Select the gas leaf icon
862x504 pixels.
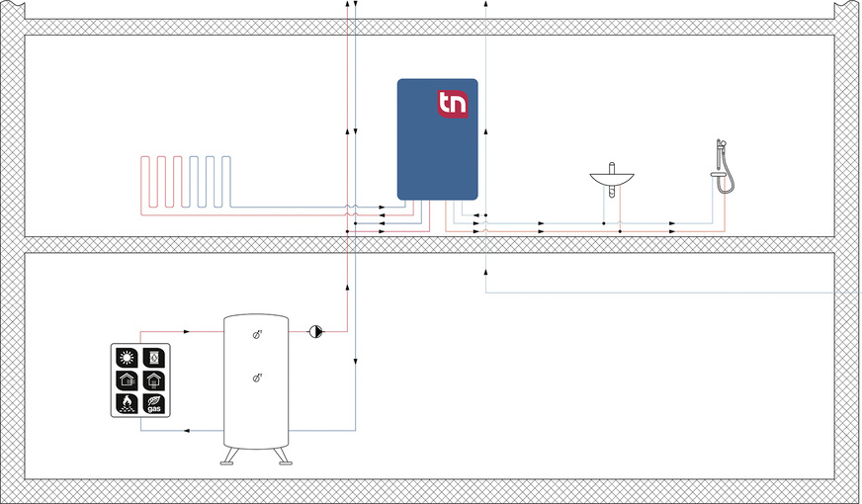click(x=153, y=403)
